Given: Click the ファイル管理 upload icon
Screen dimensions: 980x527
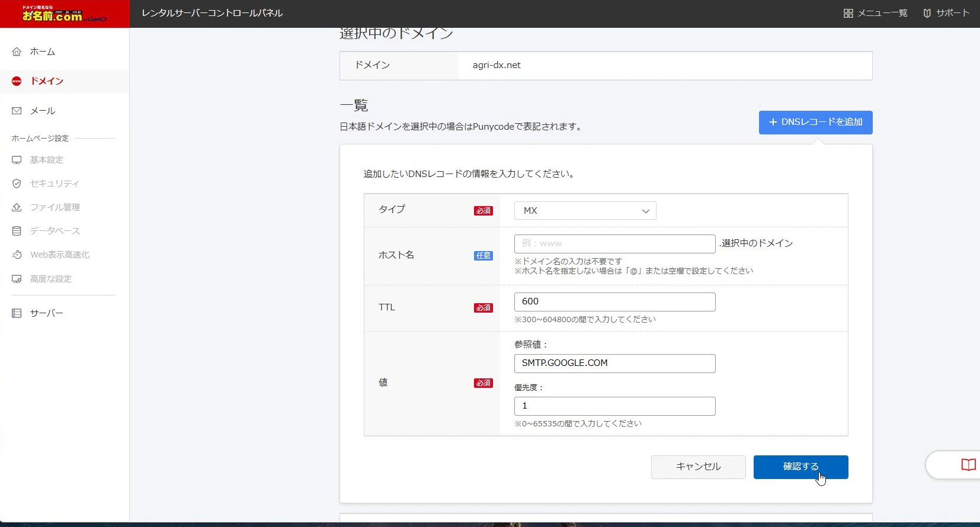Looking at the screenshot, I should 17,207.
